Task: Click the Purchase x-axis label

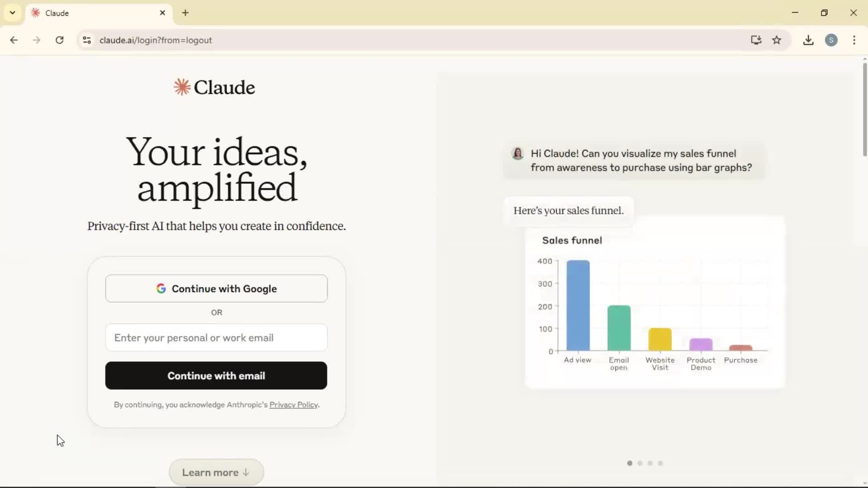Action: [741, 360]
